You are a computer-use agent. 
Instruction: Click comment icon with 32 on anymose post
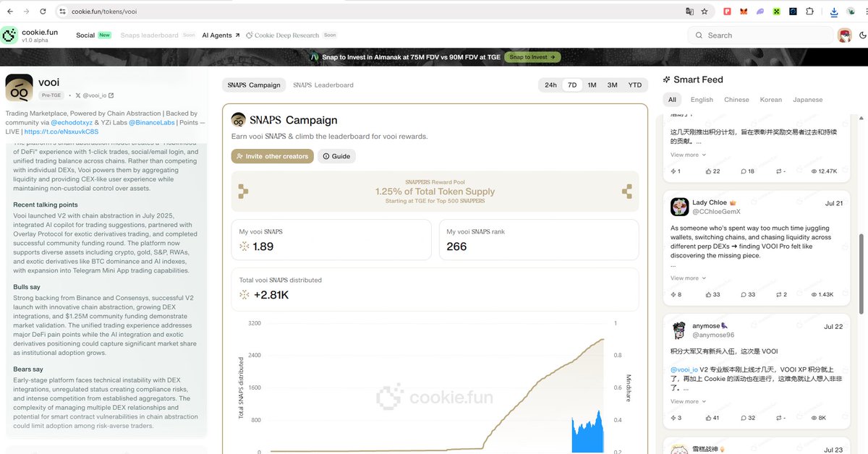744,418
